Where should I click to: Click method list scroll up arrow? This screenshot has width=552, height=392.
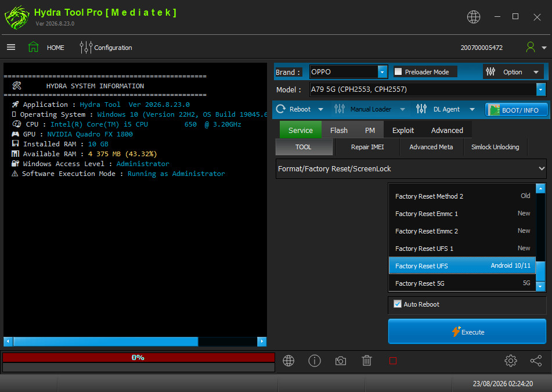click(540, 188)
